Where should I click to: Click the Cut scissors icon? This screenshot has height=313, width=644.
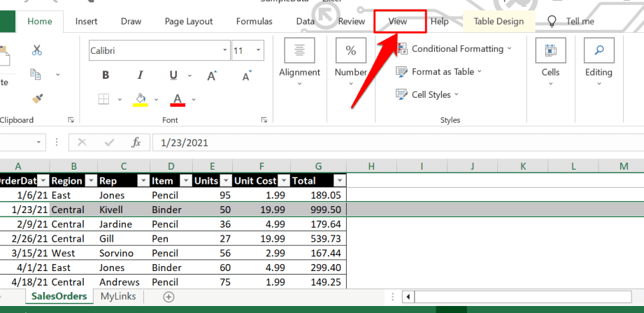(37, 50)
